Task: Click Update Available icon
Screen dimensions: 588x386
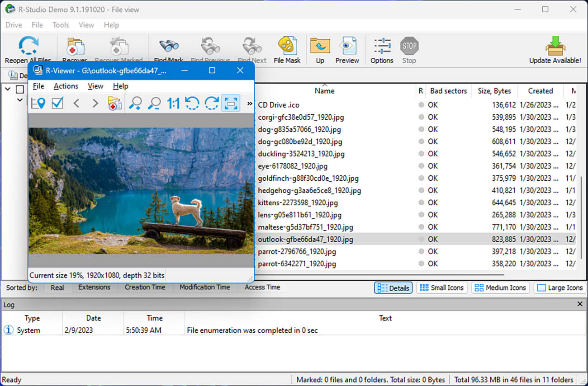Action: coord(555,50)
